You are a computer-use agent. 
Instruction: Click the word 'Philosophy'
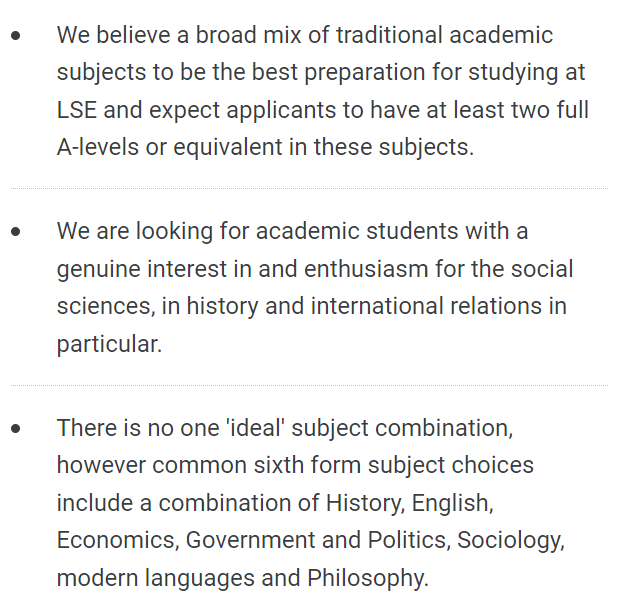(366, 577)
